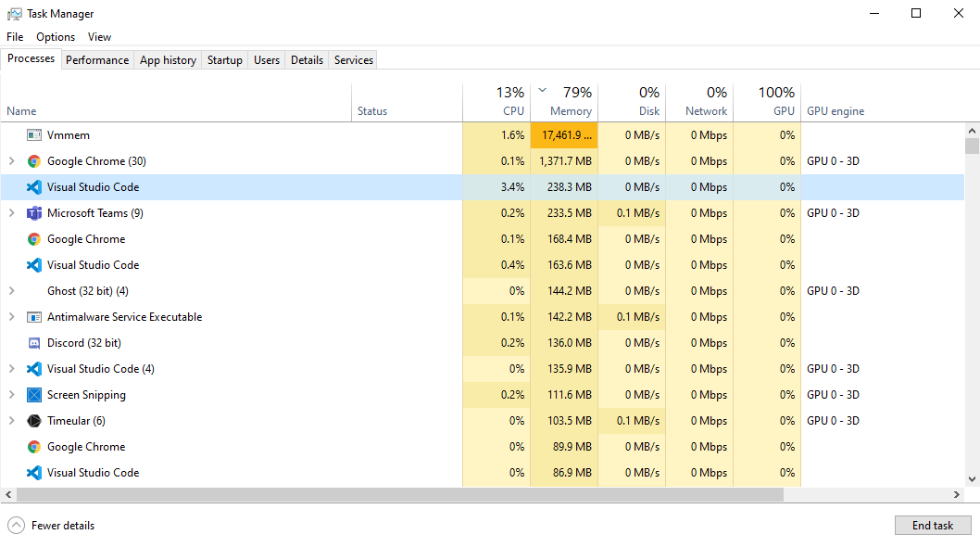The width and height of the screenshot is (980, 547).
Task: Click Chrome icon in the 168.4 MB row
Action: point(34,239)
